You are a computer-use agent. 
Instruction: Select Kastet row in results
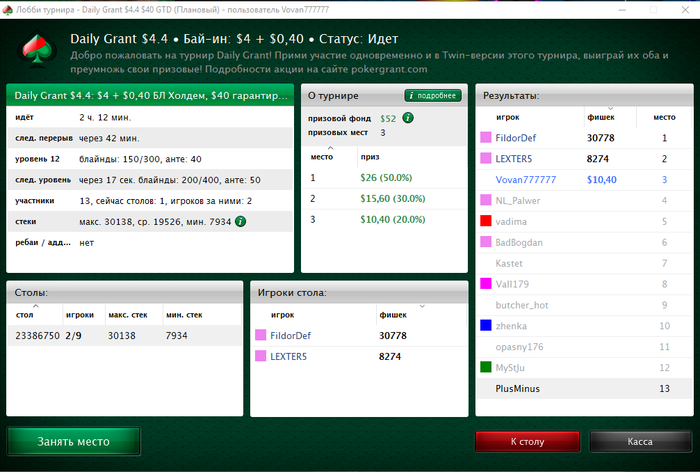point(584,263)
